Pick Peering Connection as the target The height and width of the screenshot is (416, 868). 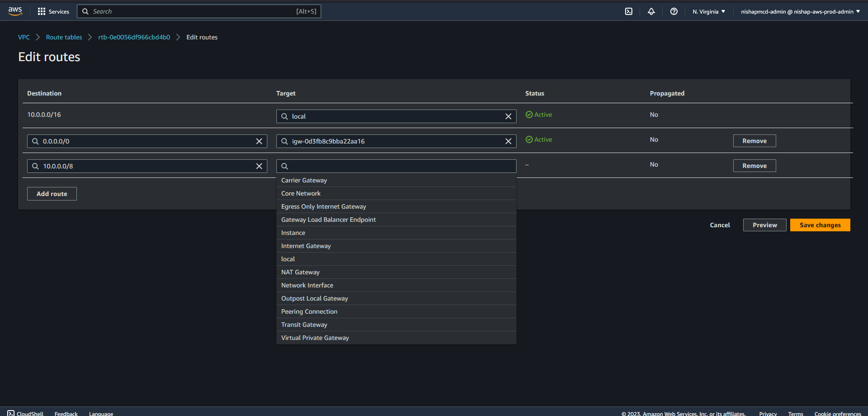click(309, 311)
